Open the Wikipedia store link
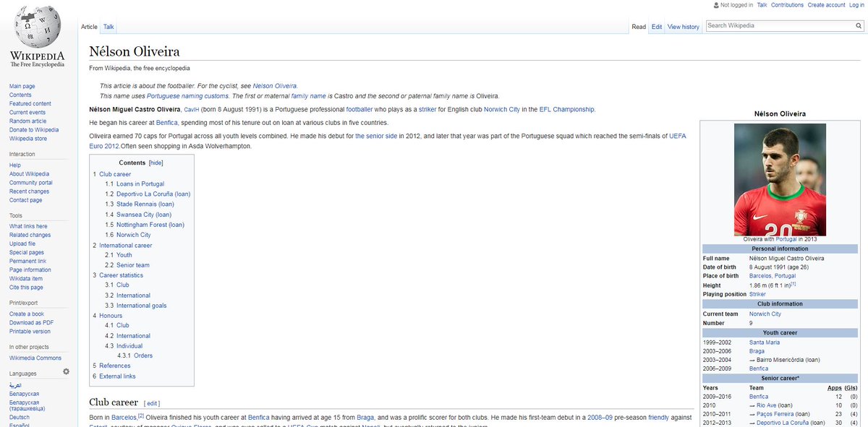Viewport: 868px width, 427px height. click(x=28, y=138)
